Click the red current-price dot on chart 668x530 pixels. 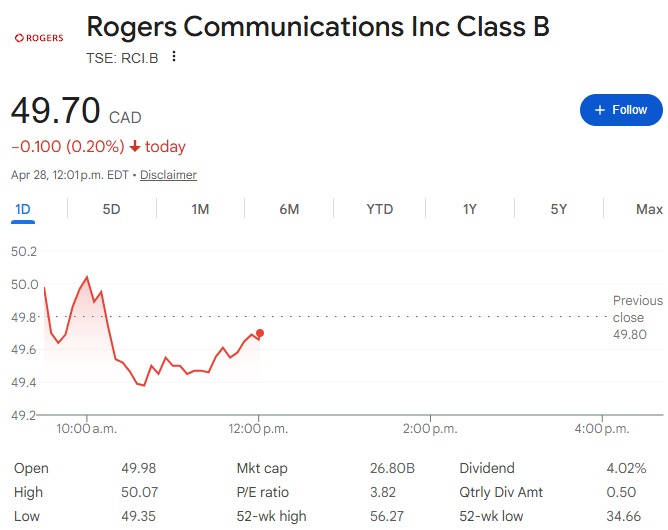point(260,333)
